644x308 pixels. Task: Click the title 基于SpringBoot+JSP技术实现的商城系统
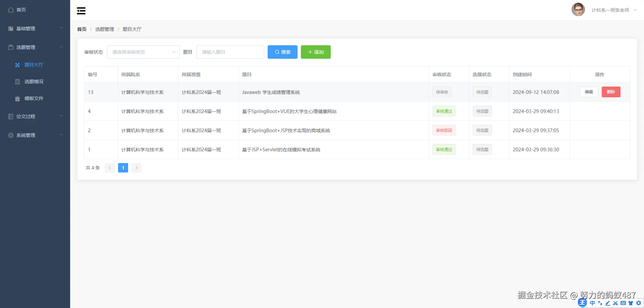[x=286, y=131]
